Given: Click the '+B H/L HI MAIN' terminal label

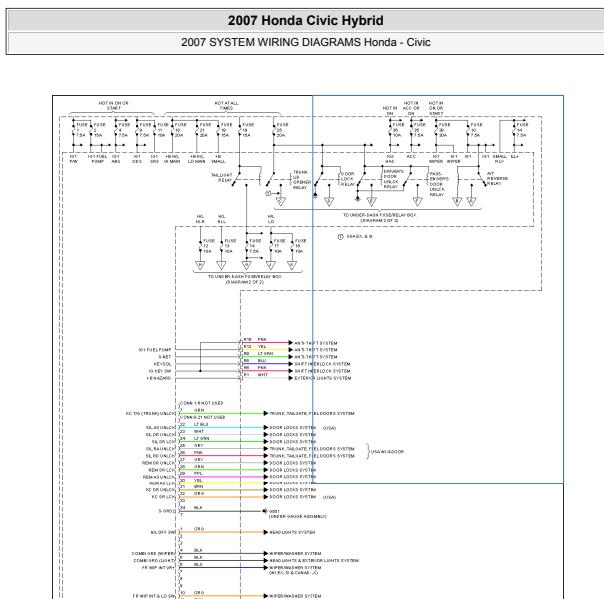Looking at the screenshot, I should [172, 159].
